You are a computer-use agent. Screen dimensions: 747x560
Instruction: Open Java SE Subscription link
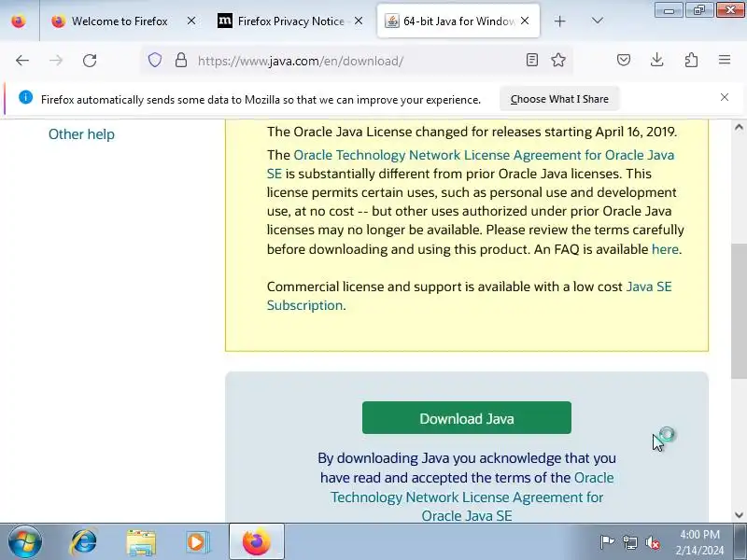click(x=470, y=296)
